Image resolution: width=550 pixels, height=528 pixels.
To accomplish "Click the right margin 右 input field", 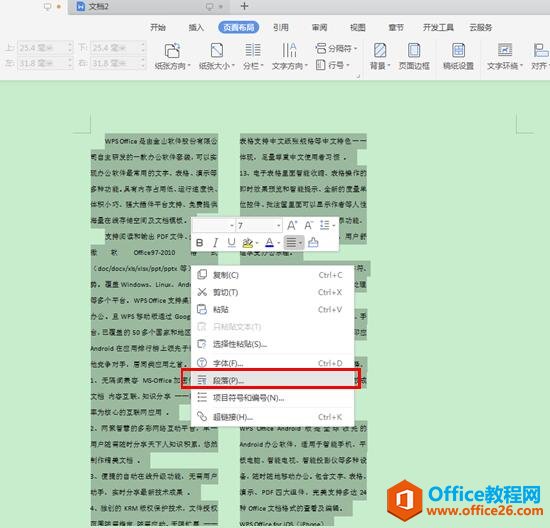I will click(x=118, y=63).
